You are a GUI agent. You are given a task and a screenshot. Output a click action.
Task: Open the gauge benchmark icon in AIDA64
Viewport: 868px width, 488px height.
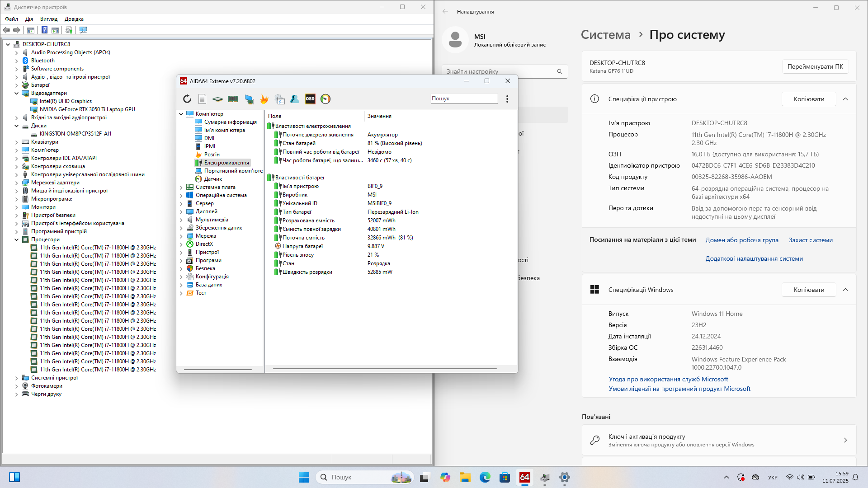pyautogui.click(x=325, y=99)
